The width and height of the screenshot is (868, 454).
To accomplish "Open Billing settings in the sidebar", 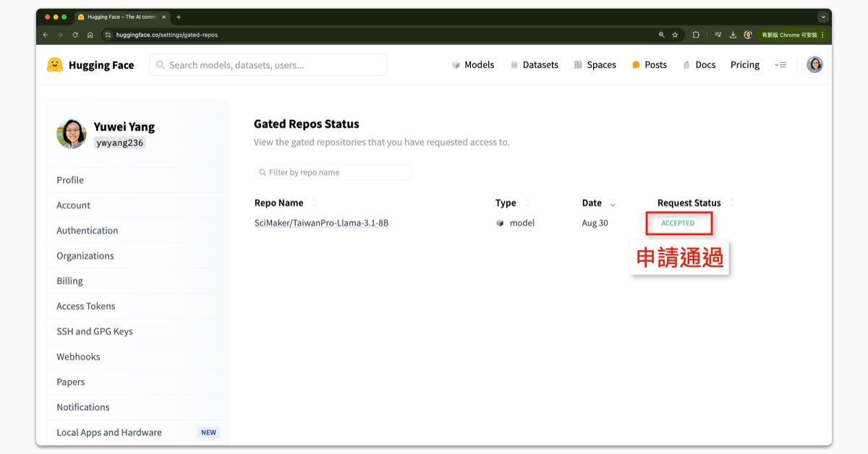I will coord(137,281).
